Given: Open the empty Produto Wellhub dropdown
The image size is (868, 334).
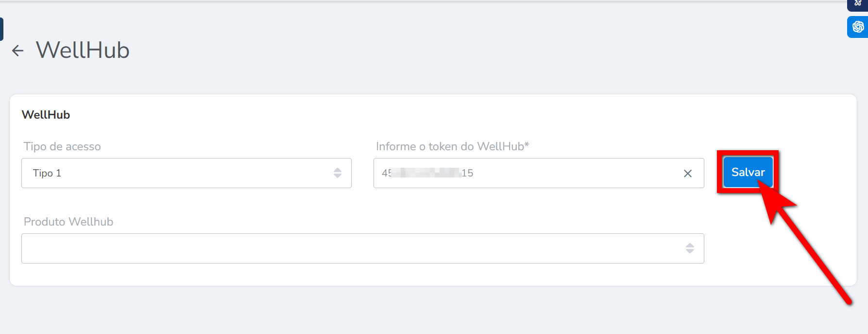Looking at the screenshot, I should point(355,248).
